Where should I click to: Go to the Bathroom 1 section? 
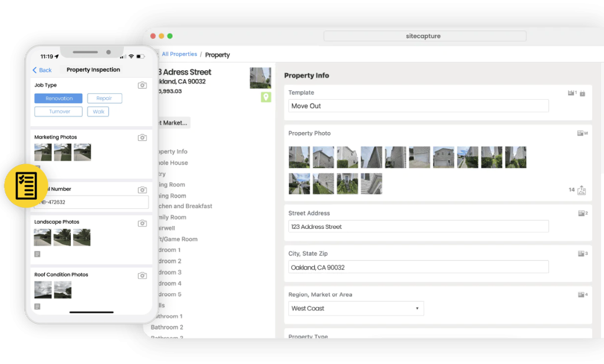click(x=169, y=316)
